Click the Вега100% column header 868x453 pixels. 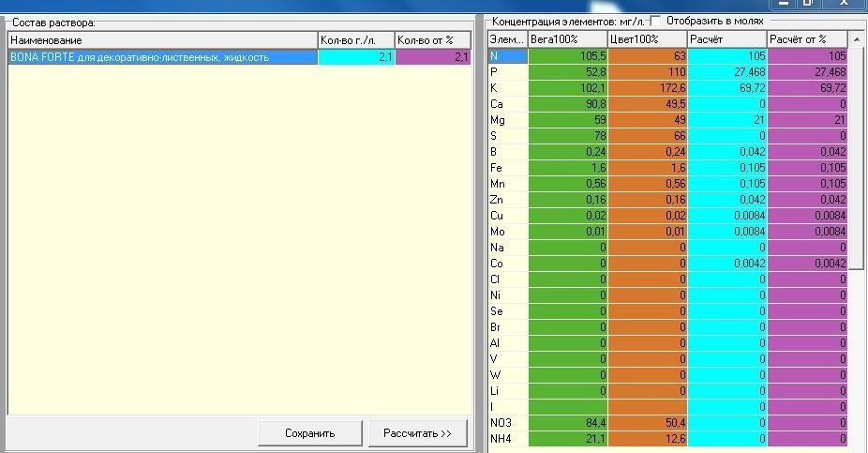point(567,39)
